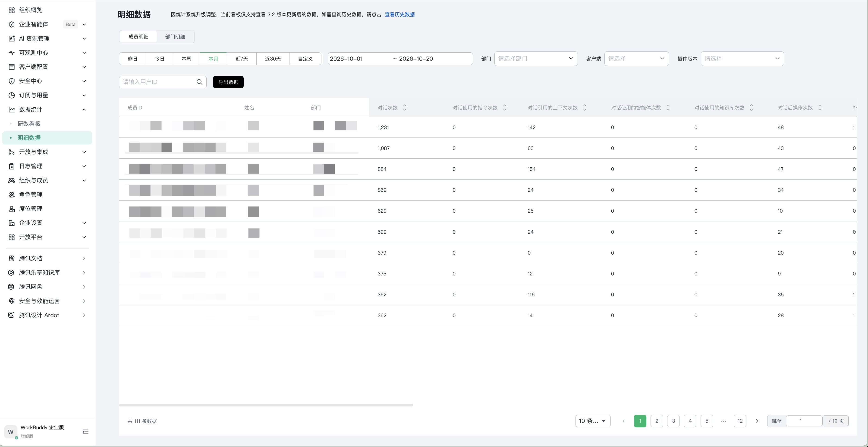
Task: Click the 安全中心 shield icon
Action: (x=11, y=81)
